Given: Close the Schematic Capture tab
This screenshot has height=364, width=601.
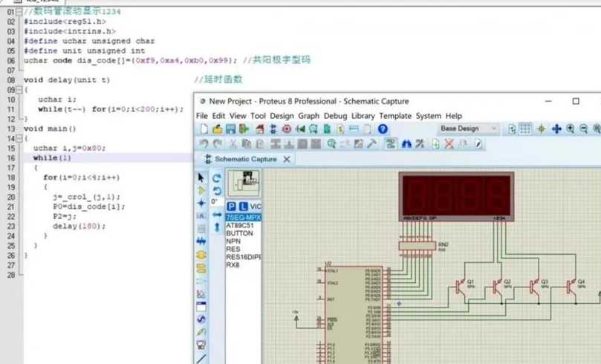Looking at the screenshot, I should pos(287,159).
